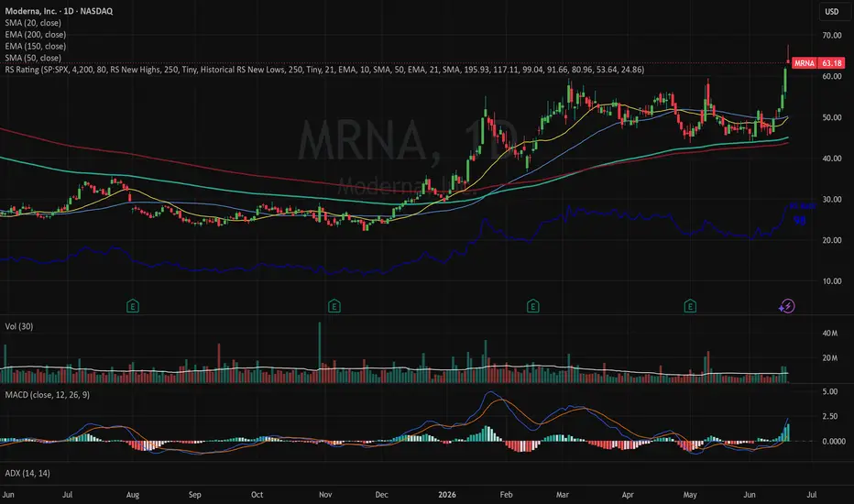Click the Nov label on the time axis
This screenshot has width=854, height=504.
pos(325,495)
